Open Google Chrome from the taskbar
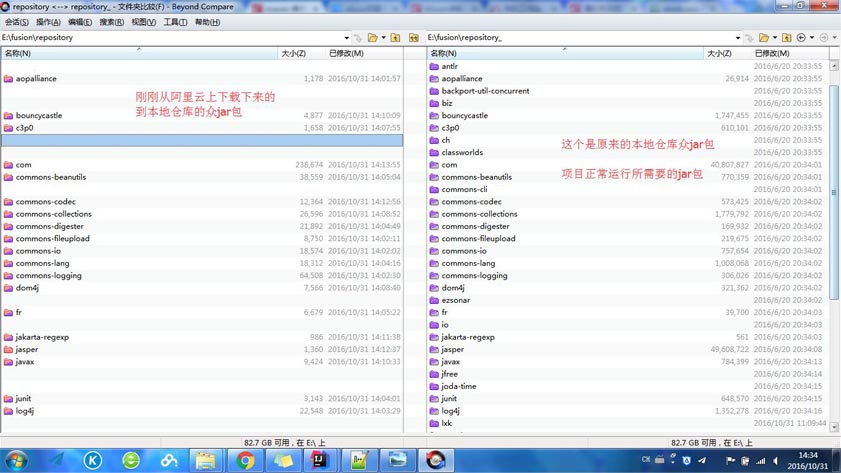Image resolution: width=841 pixels, height=473 pixels. pyautogui.click(x=245, y=461)
